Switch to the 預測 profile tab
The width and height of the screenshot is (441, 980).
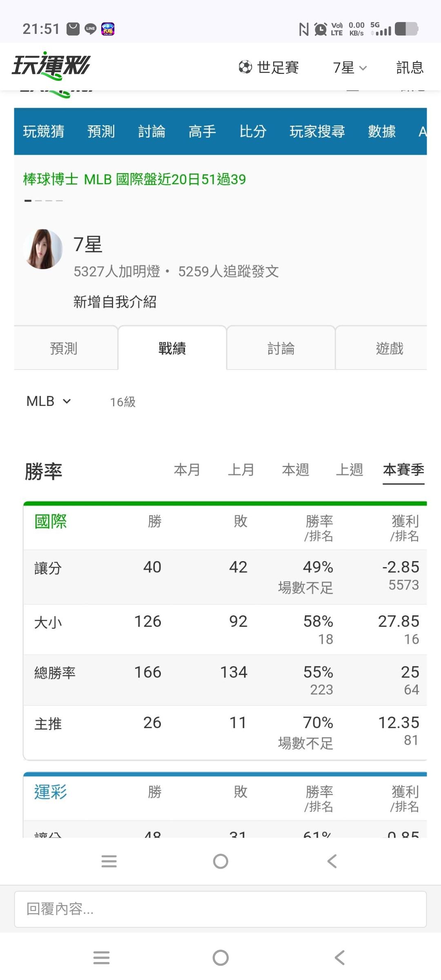click(64, 348)
